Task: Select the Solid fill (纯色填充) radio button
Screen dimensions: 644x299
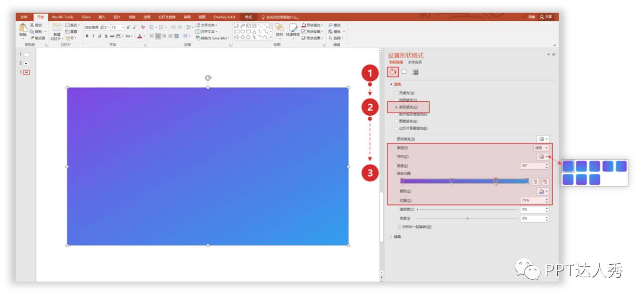Action: tap(396, 100)
